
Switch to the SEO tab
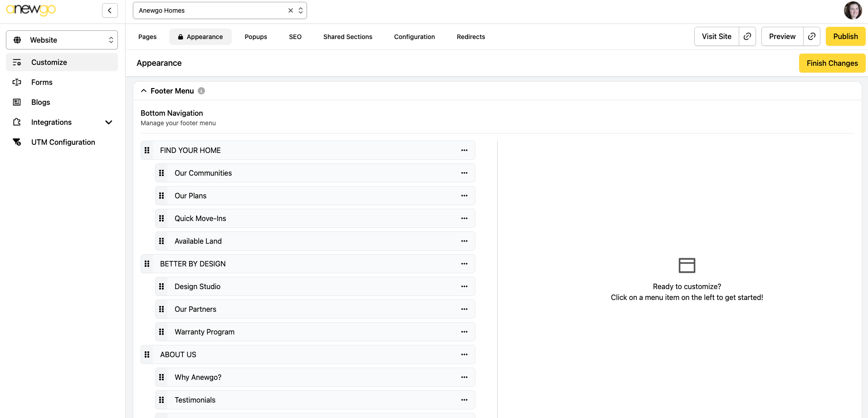pyautogui.click(x=295, y=37)
